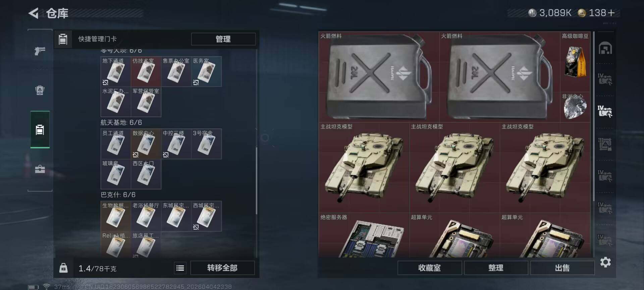Select the 绝密服务器 server item
This screenshot has height=290, width=644.
(x=364, y=235)
